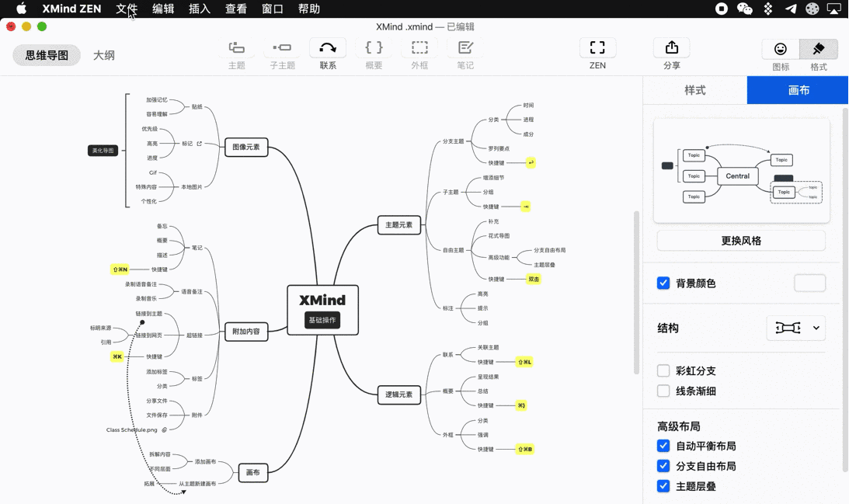Switch to the 画布 canvas tab
The width and height of the screenshot is (849, 504).
pyautogui.click(x=798, y=90)
